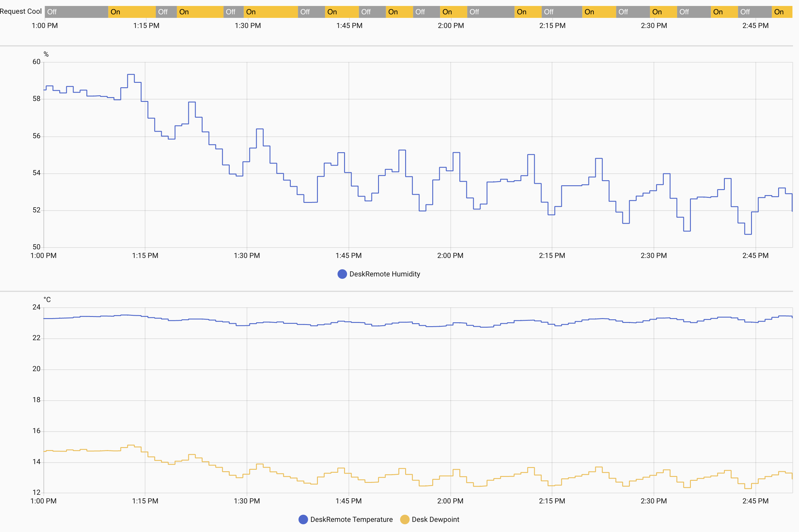Click the last On segment of the timeline
Viewport: 799px width, 532px height.
pos(782,12)
